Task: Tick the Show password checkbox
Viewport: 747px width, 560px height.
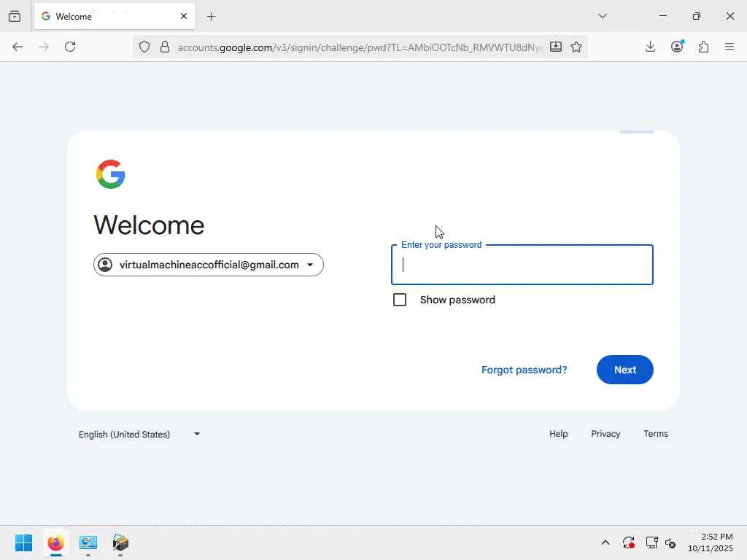Action: (400, 300)
